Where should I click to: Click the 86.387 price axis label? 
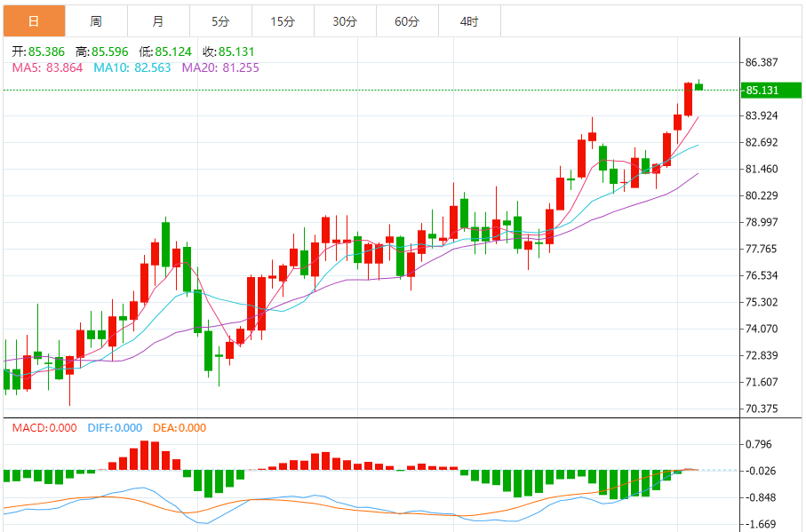[762, 63]
